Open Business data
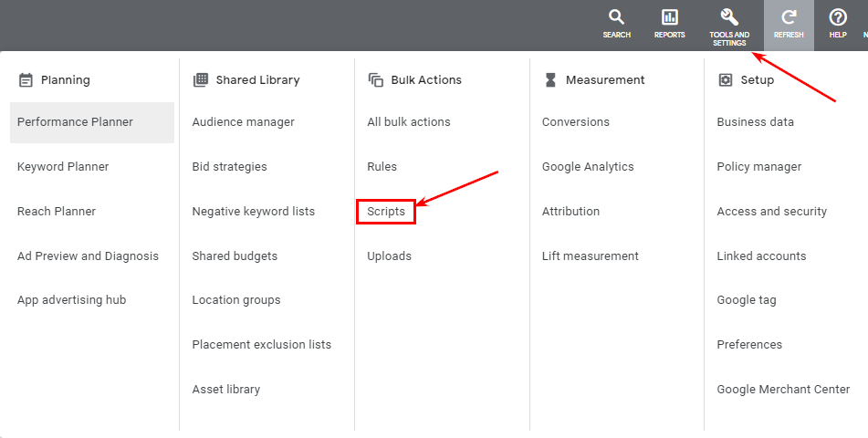Screen dimensions: 868x438 (x=755, y=122)
